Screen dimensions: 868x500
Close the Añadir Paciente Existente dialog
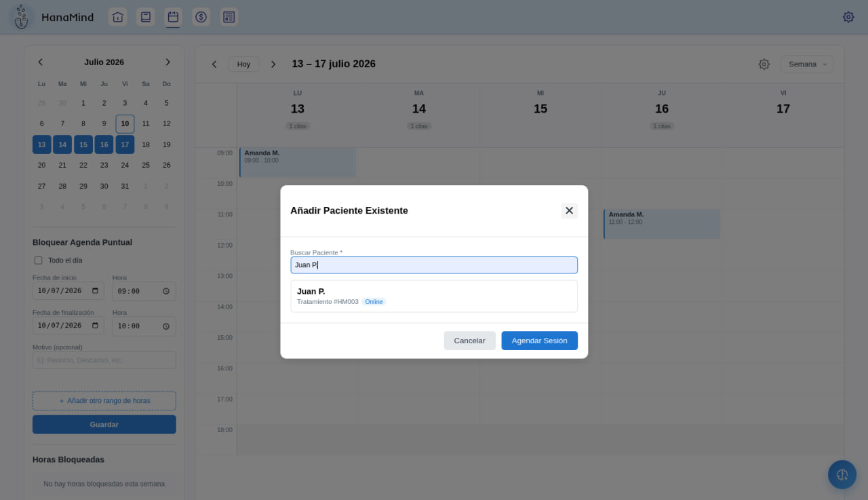point(570,210)
